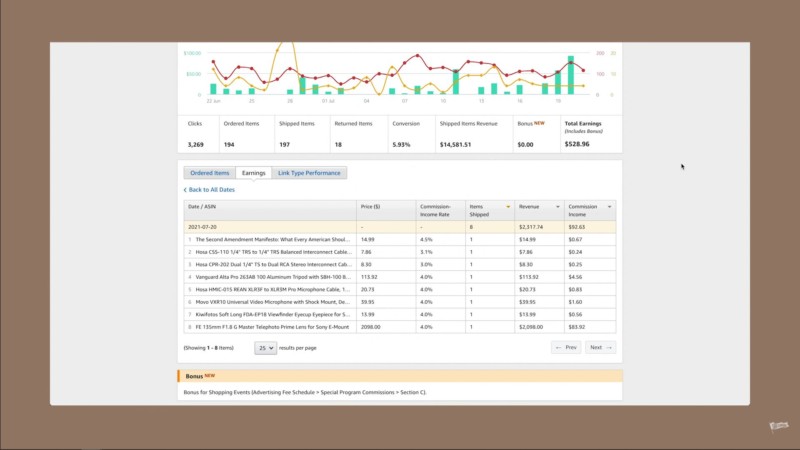Click the Conversion value 5.93%
Image resolution: width=800 pixels, height=450 pixels.
click(x=401, y=145)
